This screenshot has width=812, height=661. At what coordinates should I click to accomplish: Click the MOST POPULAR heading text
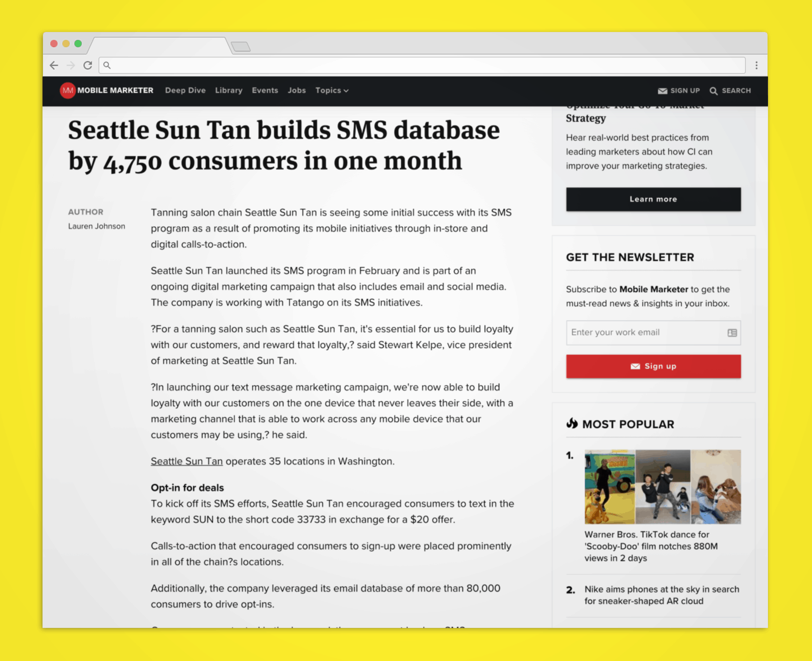[x=628, y=424]
